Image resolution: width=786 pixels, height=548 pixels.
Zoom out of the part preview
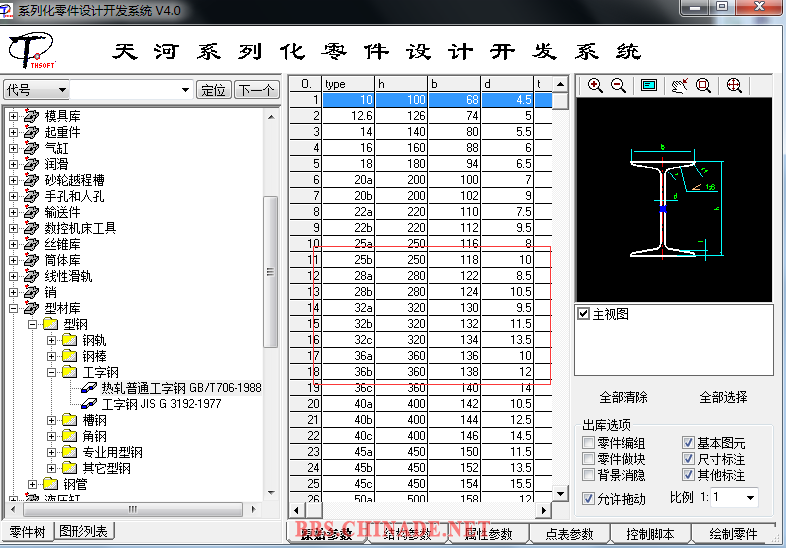(x=618, y=86)
